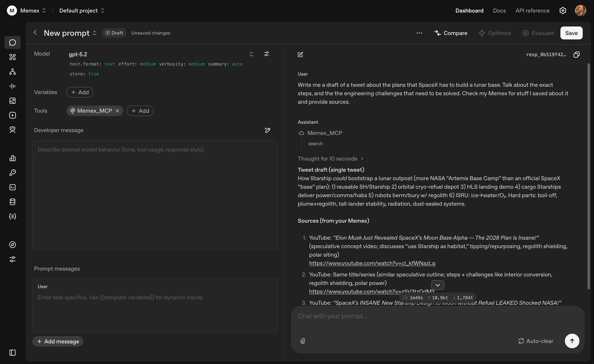Generate developer message with magic pencil
The height and width of the screenshot is (364, 594).
pyautogui.click(x=267, y=130)
